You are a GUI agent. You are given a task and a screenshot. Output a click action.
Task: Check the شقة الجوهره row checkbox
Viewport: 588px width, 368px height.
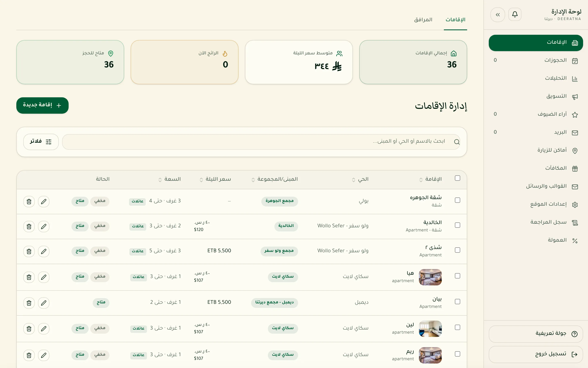pos(457,200)
